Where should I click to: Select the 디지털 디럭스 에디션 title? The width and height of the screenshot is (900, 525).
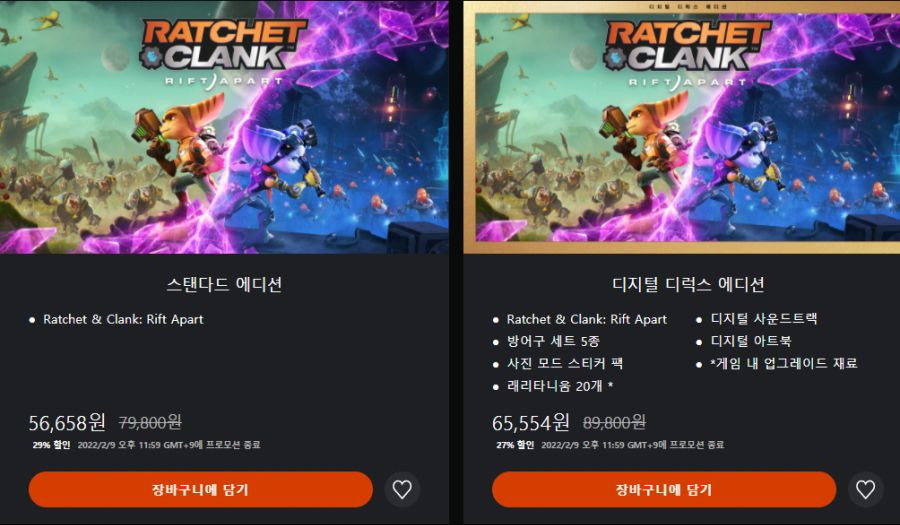(688, 284)
